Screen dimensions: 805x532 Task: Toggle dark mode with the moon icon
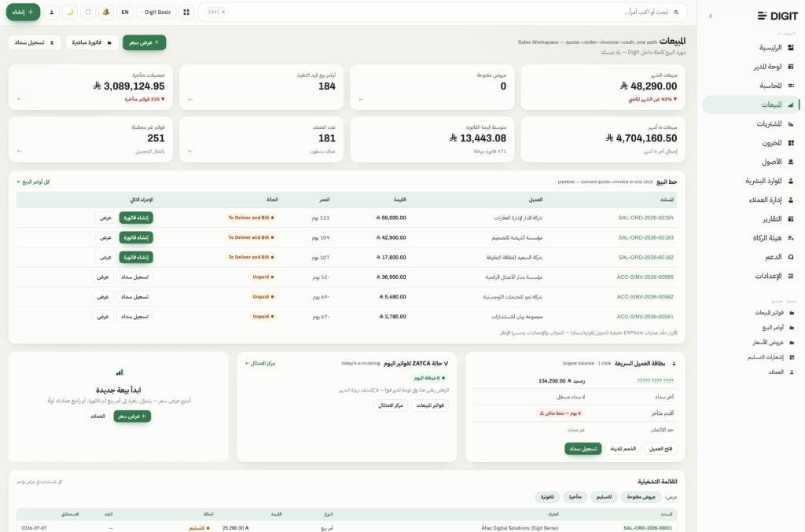click(x=70, y=12)
